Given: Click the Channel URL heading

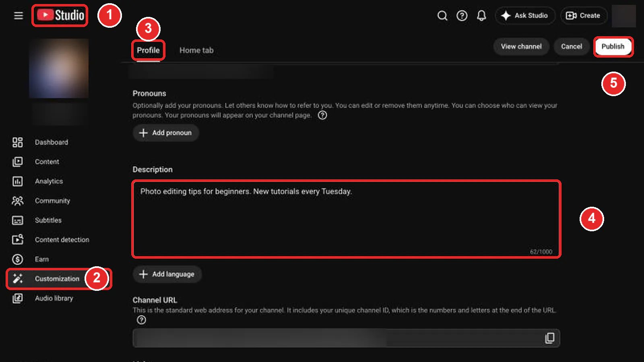Looking at the screenshot, I should 155,300.
